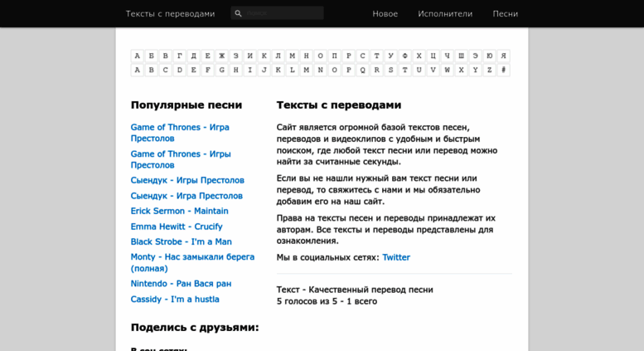This screenshot has height=351, width=644.
Task: Follow the Twitter social link
Action: 396,257
